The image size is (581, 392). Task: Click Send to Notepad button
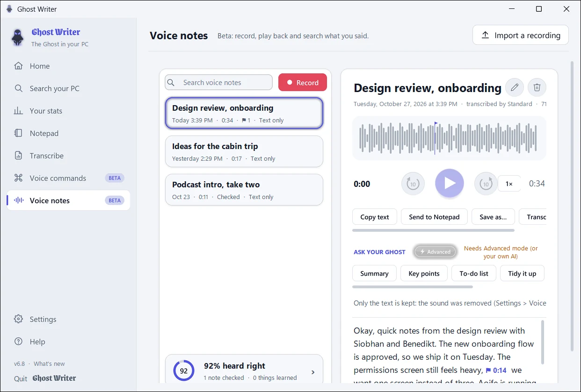(x=434, y=217)
